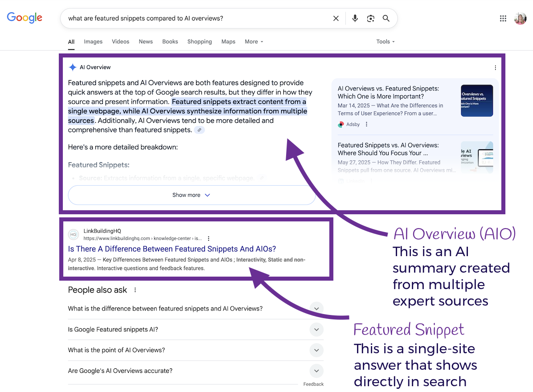The width and height of the screenshot is (533, 392).
Task: Click the Google logo
Action: [x=25, y=18]
